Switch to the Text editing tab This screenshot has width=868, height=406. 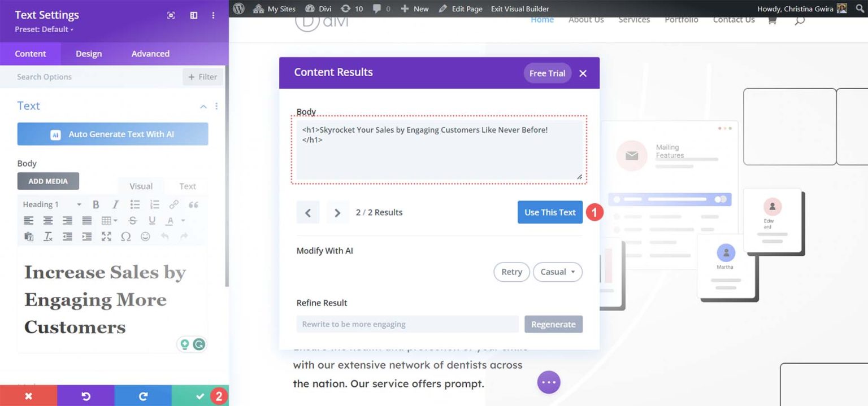(x=186, y=186)
